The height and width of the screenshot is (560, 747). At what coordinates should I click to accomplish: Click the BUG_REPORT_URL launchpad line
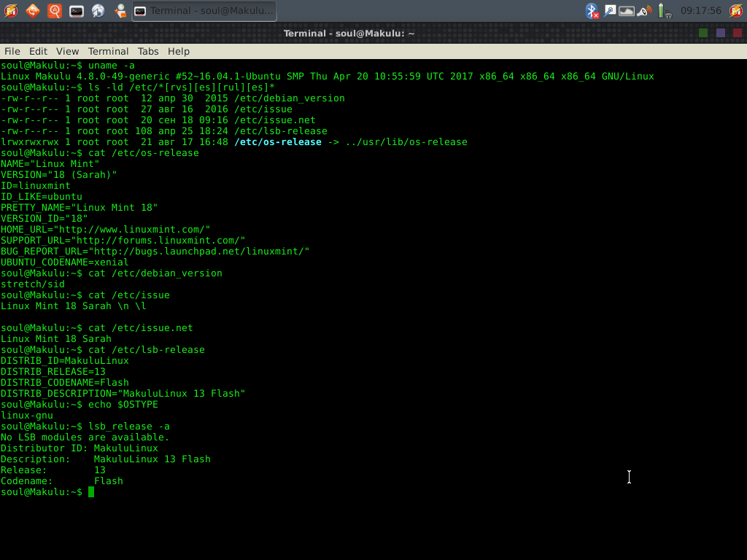click(x=155, y=252)
